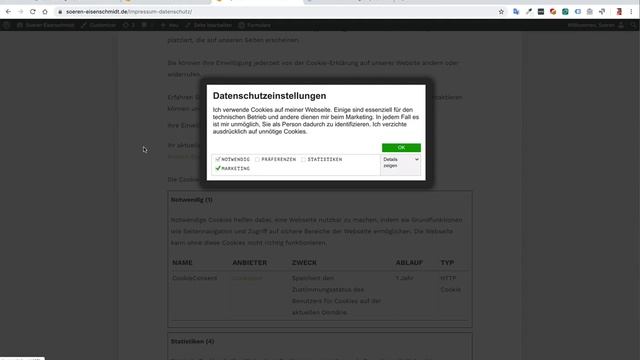The height and width of the screenshot is (360, 640).
Task: Open the red-orange round extension icon
Action: (x=553, y=12)
